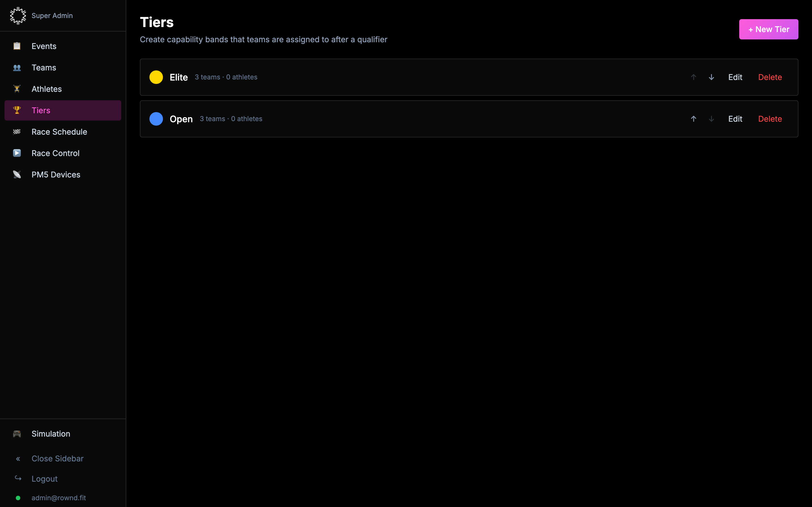
Task: Click the satellite PM5 Devices icon
Action: tap(17, 174)
